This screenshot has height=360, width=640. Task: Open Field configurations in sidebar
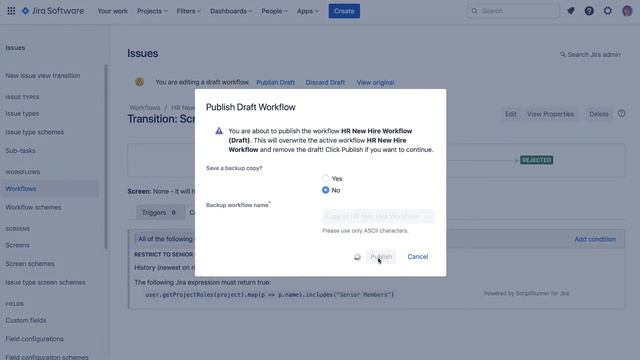point(35,339)
